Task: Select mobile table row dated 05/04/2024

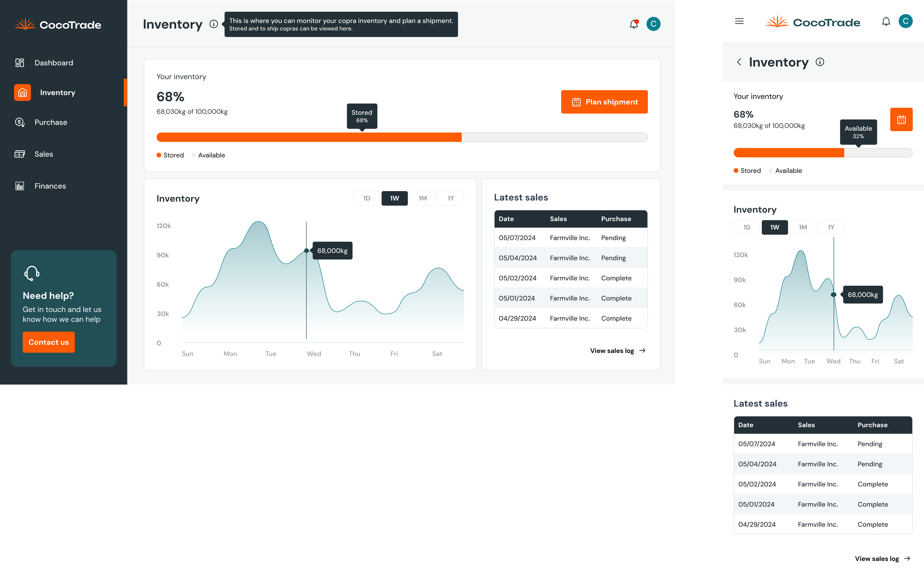Action: point(823,464)
